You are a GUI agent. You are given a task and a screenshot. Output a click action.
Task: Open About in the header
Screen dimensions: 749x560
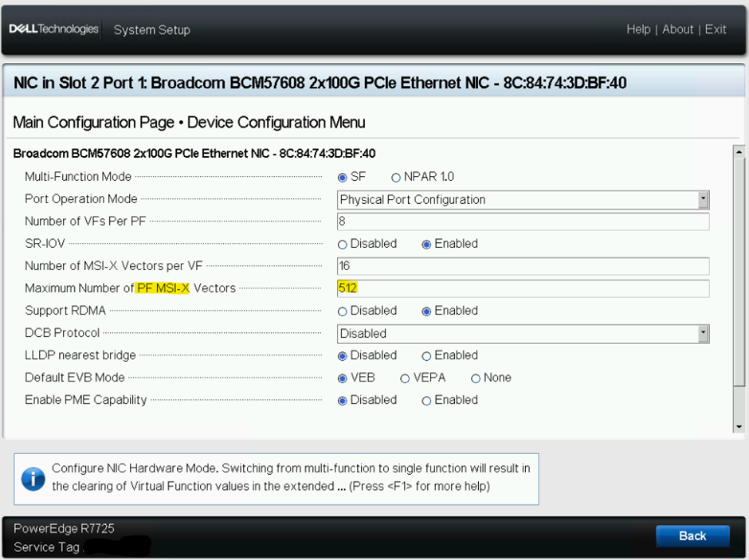tap(677, 29)
